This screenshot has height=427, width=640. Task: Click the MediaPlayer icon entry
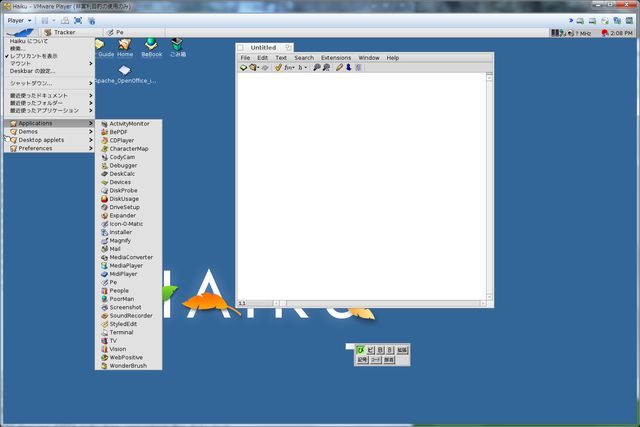pyautogui.click(x=129, y=266)
